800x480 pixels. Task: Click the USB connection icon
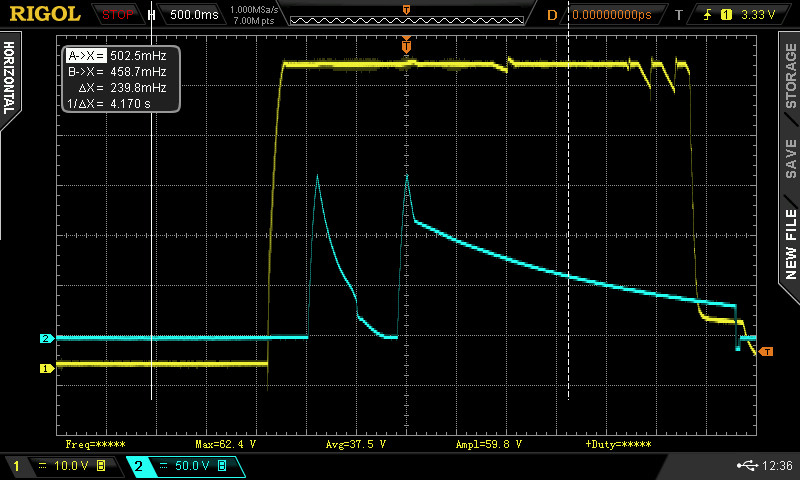click(747, 465)
